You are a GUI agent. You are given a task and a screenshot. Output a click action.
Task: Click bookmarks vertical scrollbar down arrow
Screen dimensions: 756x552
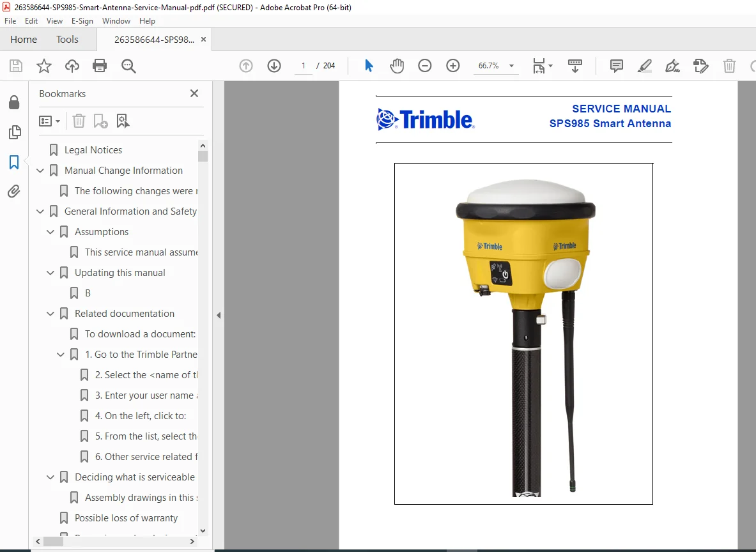(203, 530)
